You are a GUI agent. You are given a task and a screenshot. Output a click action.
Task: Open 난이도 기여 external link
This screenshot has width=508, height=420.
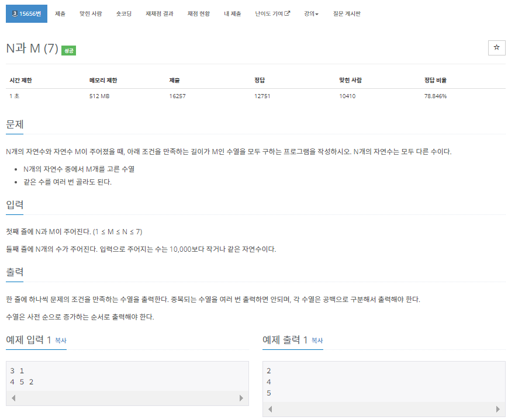click(272, 13)
